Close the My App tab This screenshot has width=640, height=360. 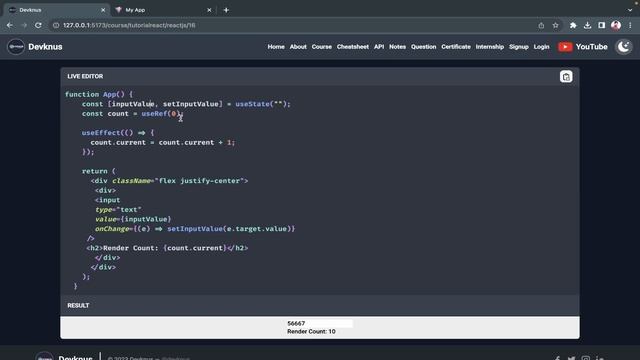(x=209, y=10)
